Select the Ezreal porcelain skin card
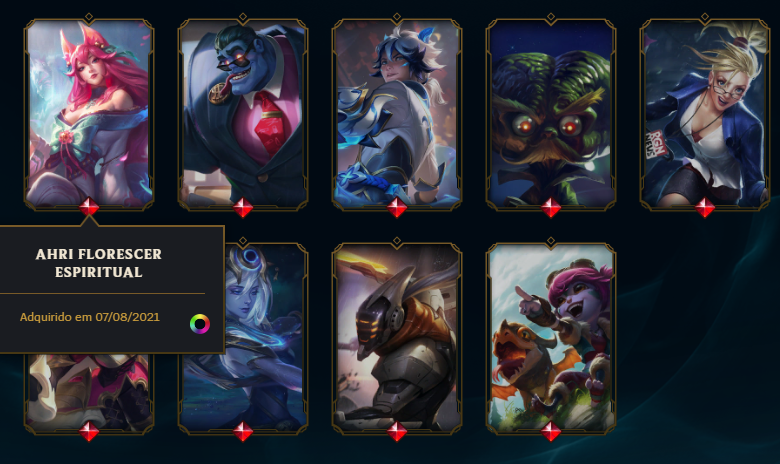 [396, 113]
